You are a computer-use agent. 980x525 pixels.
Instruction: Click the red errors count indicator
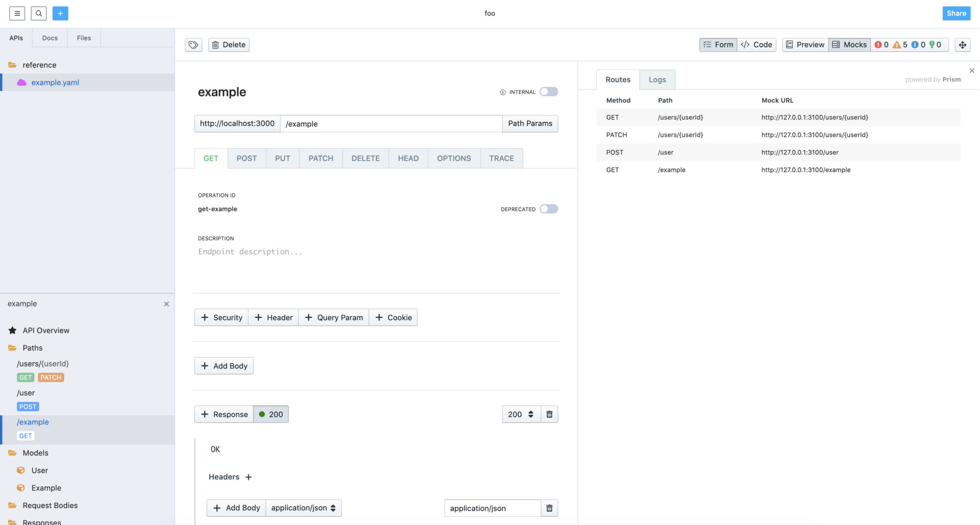tap(881, 45)
